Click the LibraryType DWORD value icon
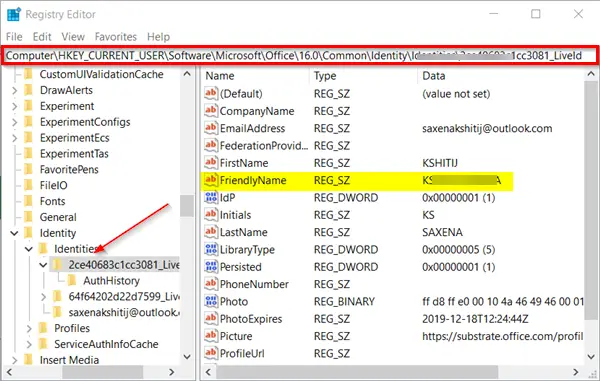Image resolution: width=600 pixels, height=381 pixels. 211,249
